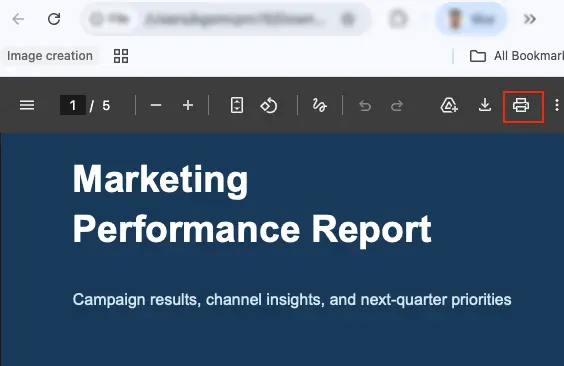The height and width of the screenshot is (366, 564).
Task: Bookmark this page with the star icon
Action: coord(347,19)
